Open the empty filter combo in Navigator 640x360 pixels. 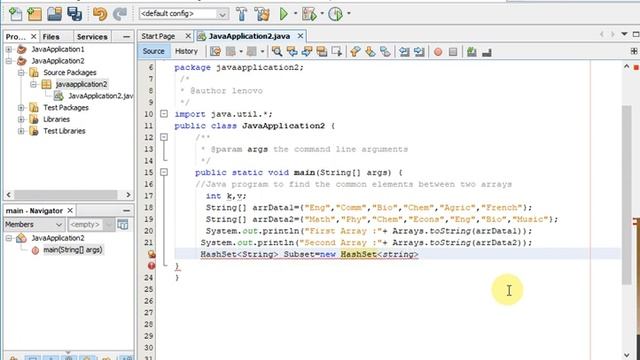91,224
